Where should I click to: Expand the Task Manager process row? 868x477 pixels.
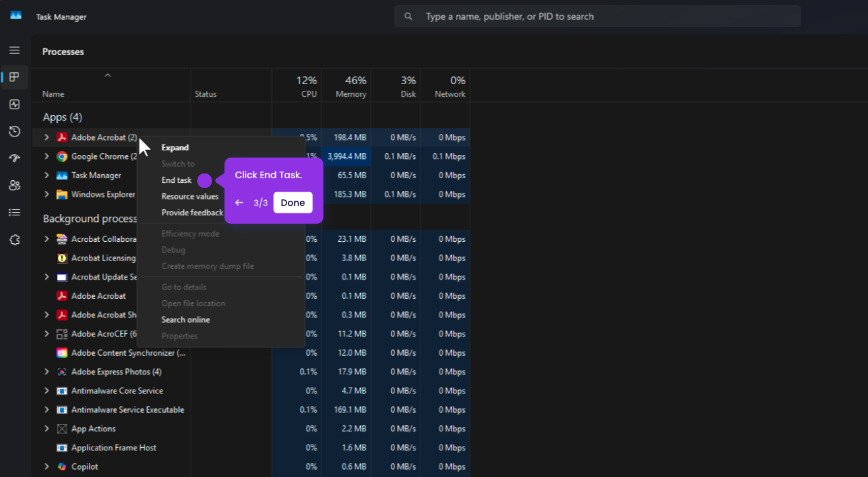[46, 176]
